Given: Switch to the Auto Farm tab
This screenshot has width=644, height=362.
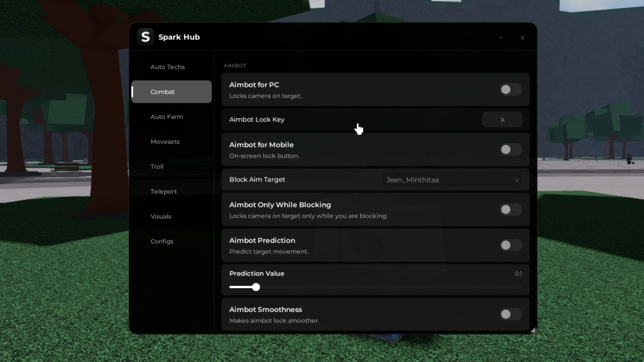Looking at the screenshot, I should (x=171, y=117).
